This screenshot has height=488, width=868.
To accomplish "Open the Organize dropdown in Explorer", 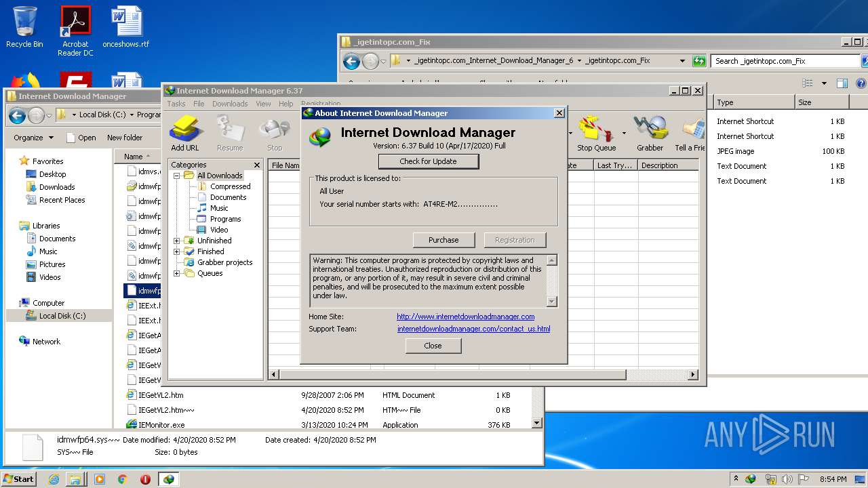I will pos(33,138).
